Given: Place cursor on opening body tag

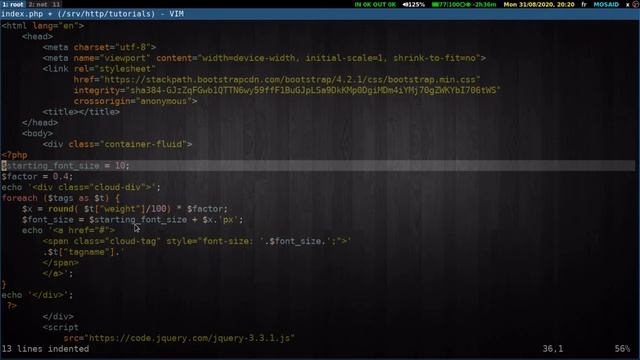Looking at the screenshot, I should coord(38,133).
